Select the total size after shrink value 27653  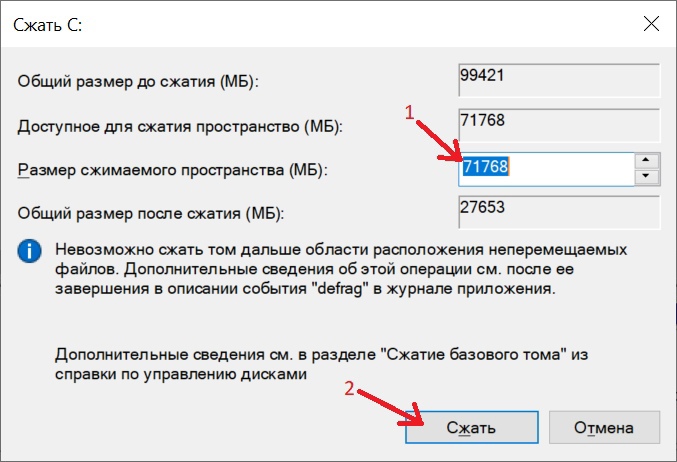pyautogui.click(x=556, y=213)
